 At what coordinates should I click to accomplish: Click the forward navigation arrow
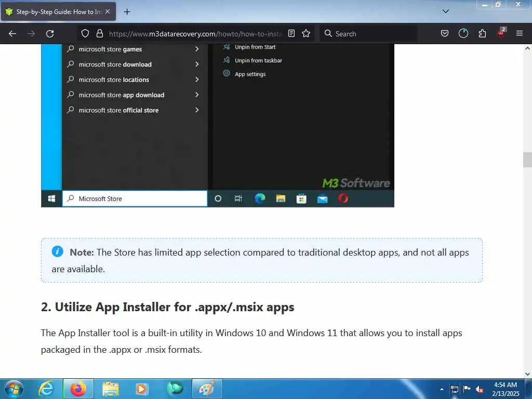click(x=31, y=34)
